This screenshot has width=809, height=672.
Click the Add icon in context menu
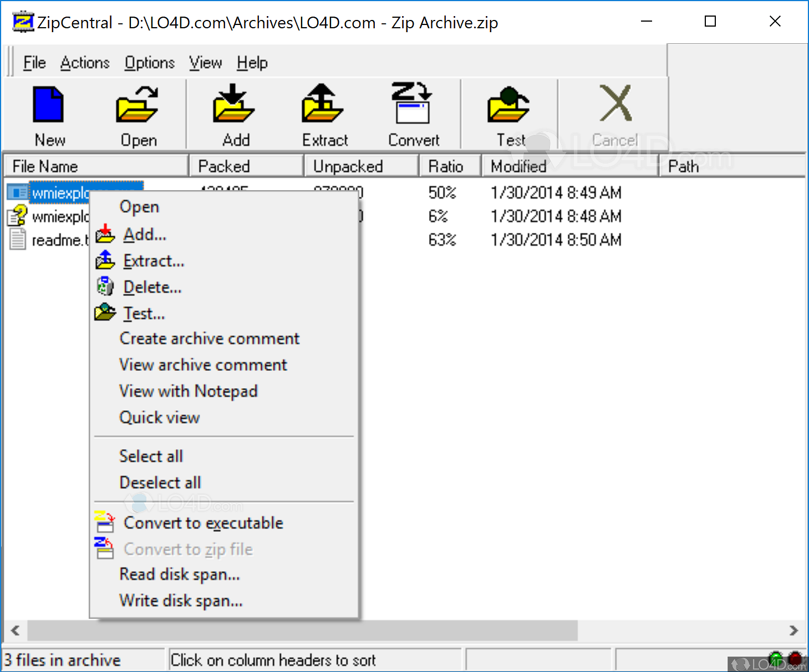click(105, 234)
